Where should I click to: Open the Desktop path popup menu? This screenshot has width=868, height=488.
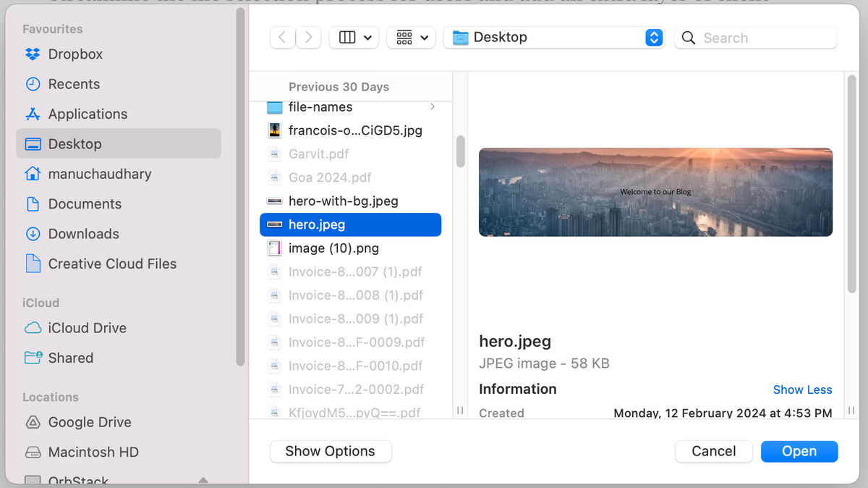click(554, 37)
